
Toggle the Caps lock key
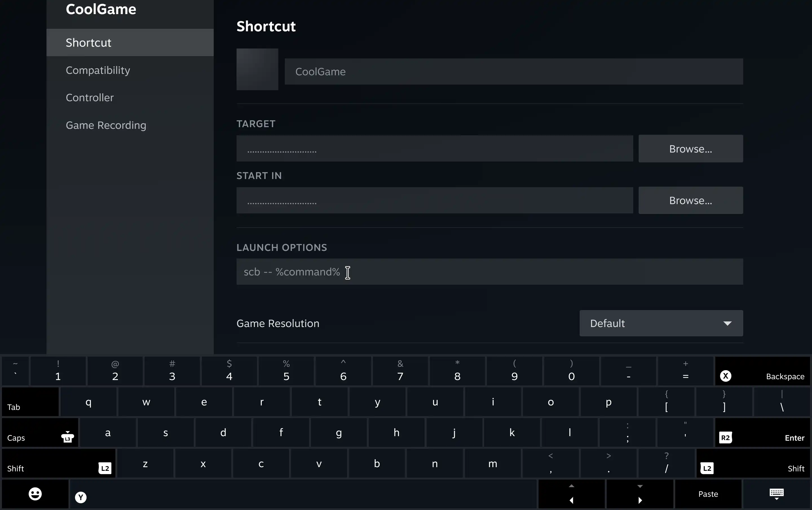40,433
